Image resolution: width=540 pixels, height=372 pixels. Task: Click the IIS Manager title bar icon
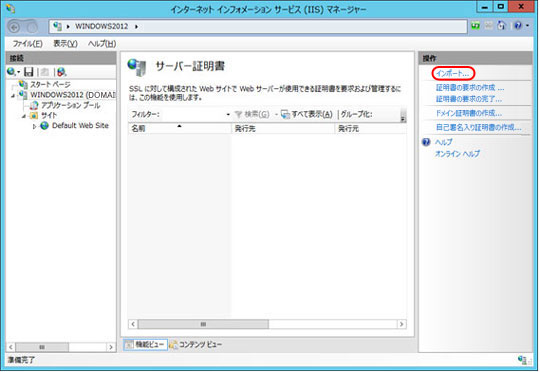click(11, 8)
